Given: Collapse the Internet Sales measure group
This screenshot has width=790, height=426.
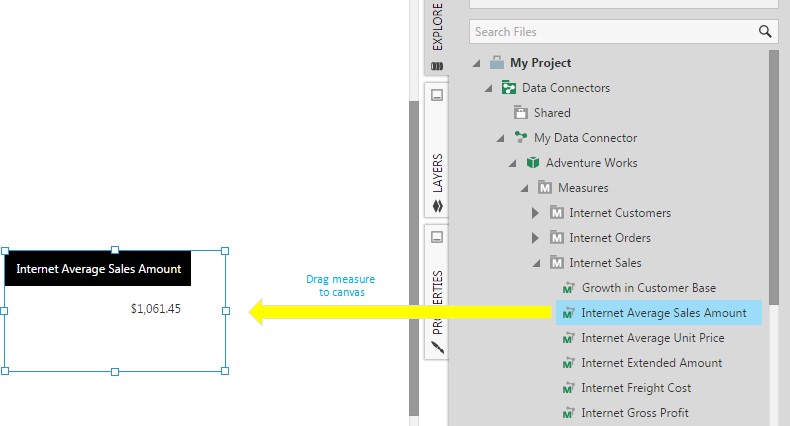Looking at the screenshot, I should click(537, 263).
